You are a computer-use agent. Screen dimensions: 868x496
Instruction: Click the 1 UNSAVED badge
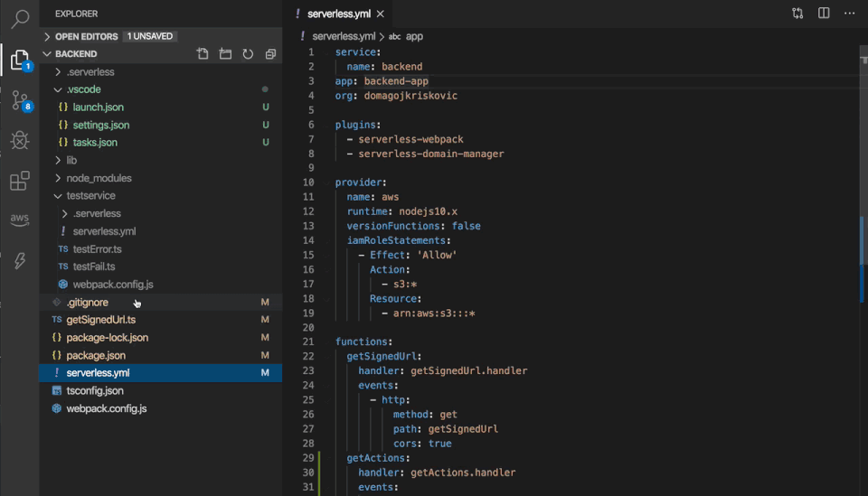click(x=150, y=36)
